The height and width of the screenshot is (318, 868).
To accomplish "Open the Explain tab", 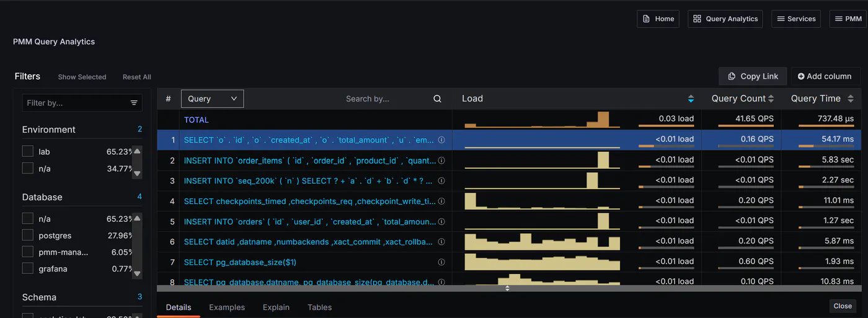I will [276, 307].
